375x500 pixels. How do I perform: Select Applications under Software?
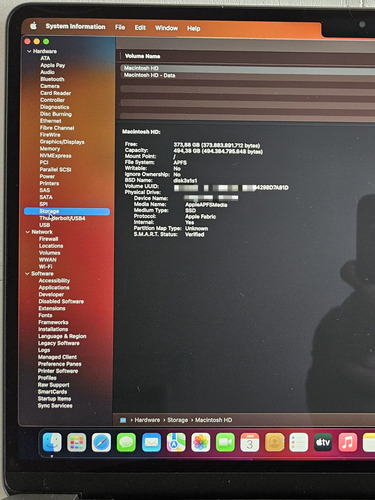(54, 288)
